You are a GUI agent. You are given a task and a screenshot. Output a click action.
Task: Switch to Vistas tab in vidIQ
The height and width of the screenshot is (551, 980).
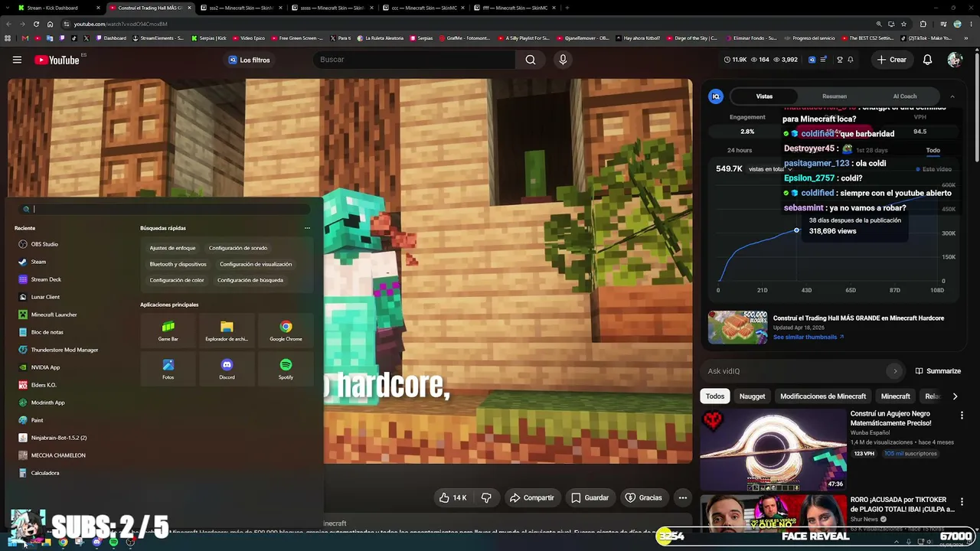(x=764, y=96)
